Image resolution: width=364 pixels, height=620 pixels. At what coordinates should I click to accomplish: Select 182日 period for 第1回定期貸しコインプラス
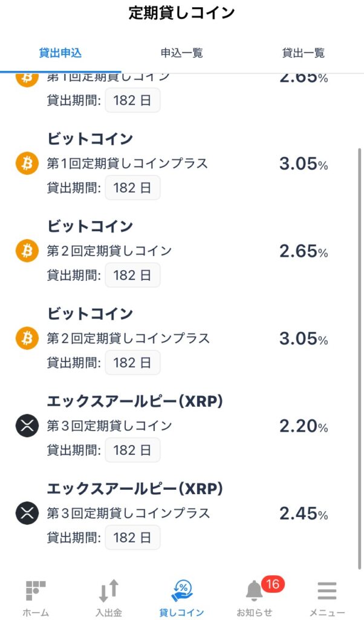point(132,188)
